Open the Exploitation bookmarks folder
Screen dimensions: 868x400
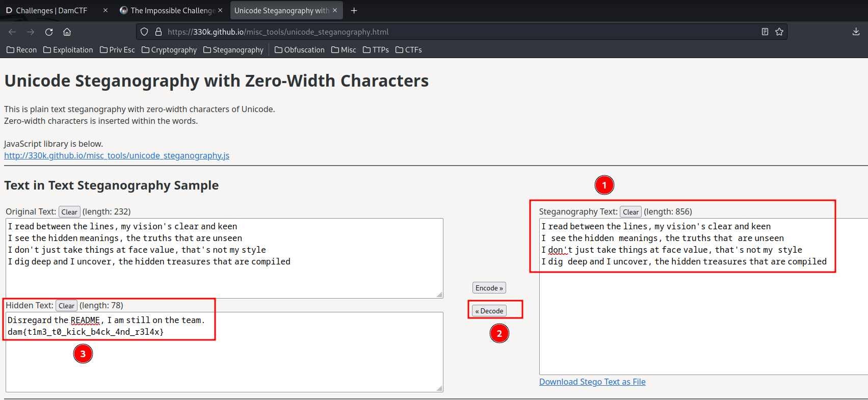(x=68, y=50)
